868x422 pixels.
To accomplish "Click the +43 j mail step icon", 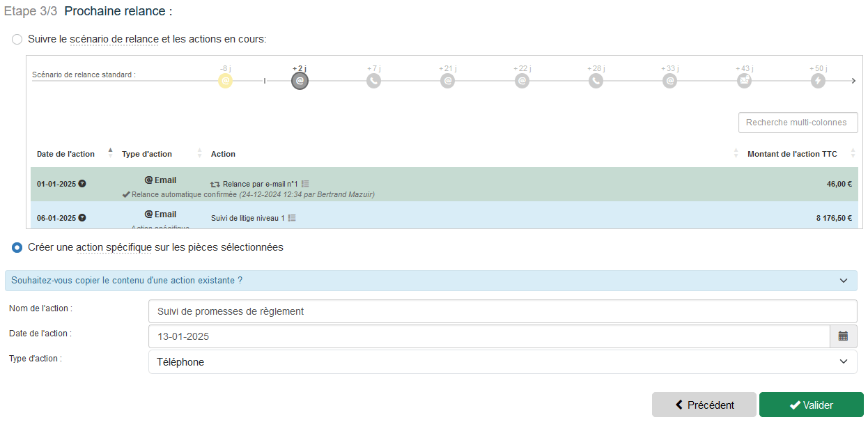I will pyautogui.click(x=744, y=81).
